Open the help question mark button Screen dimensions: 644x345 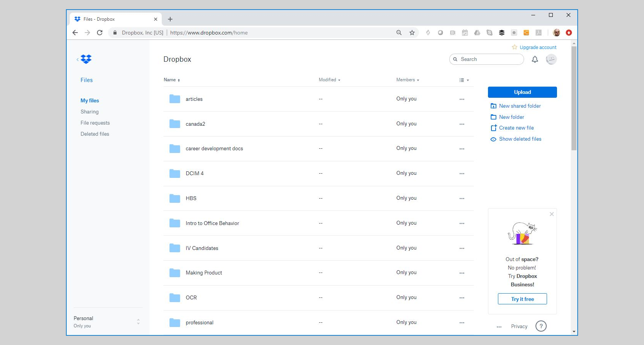[541, 326]
